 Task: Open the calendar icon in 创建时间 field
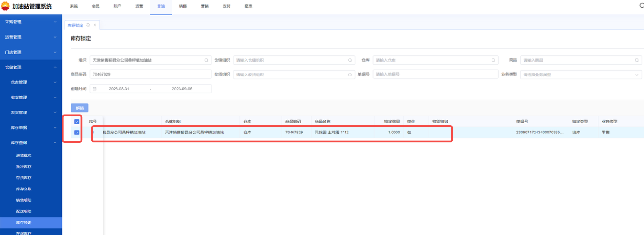coord(94,89)
